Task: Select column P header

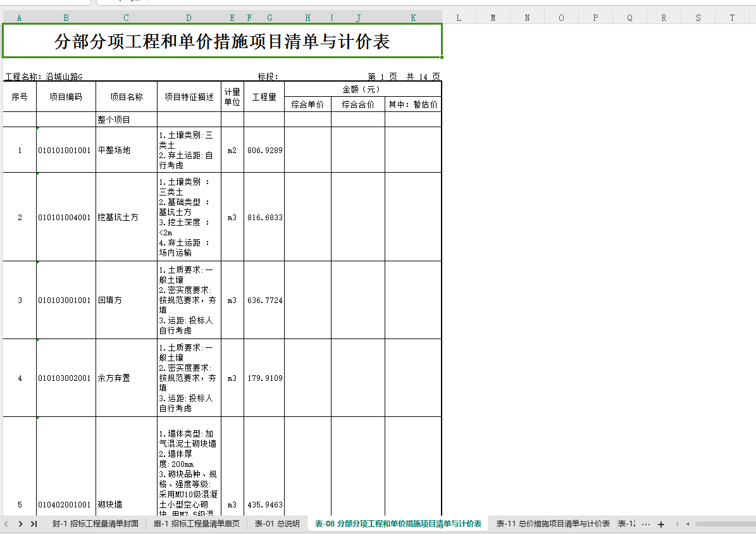Action: (595, 18)
